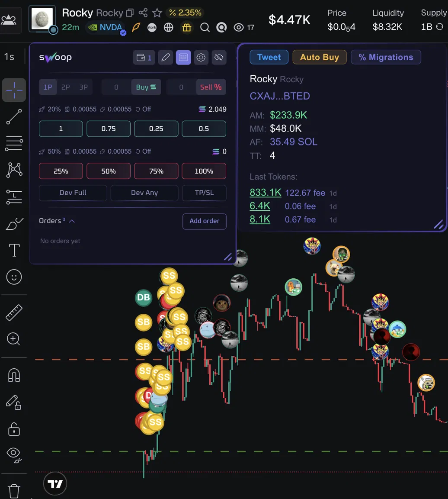Viewport: 448px width, 499px height.
Task: Click the Rocky token avatar thumbnail
Action: click(x=42, y=19)
